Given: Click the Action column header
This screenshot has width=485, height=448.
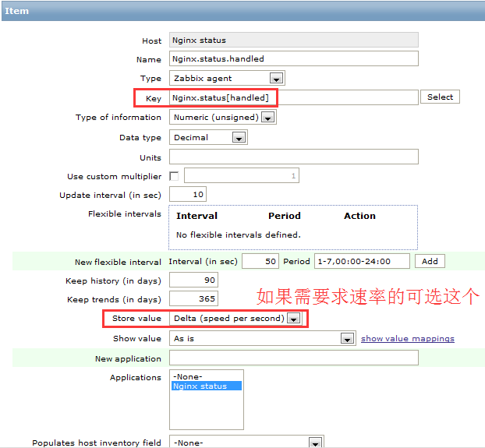Looking at the screenshot, I should click(359, 216).
